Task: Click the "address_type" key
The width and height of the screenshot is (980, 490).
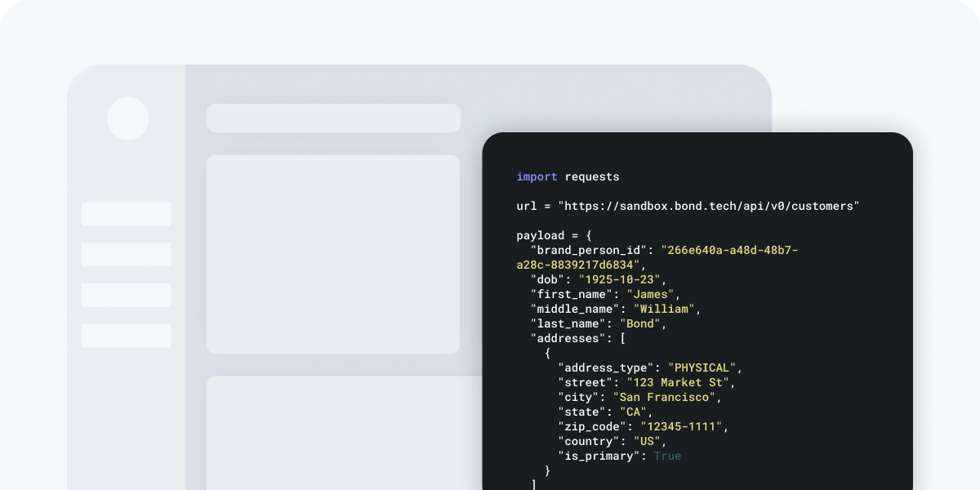Action: tap(606, 367)
